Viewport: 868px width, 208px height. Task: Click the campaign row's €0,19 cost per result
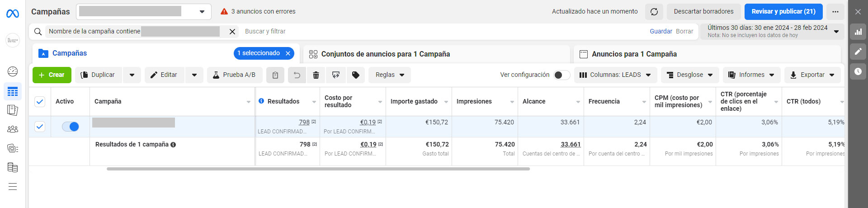pos(368,123)
